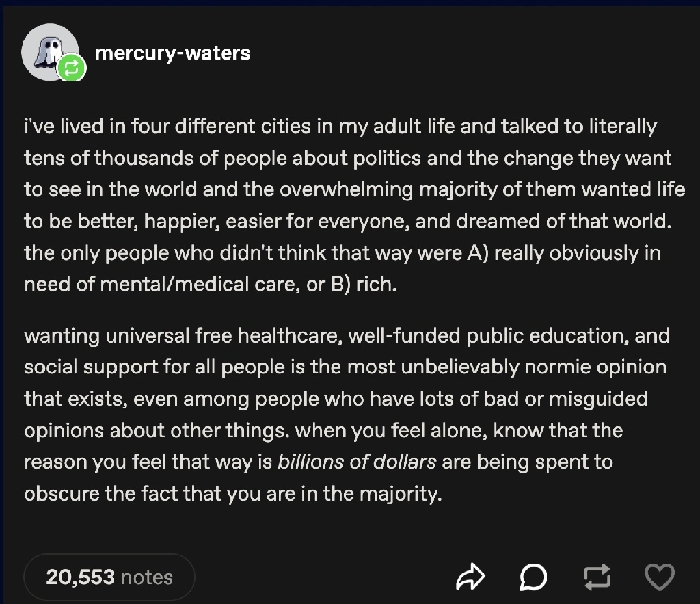Open the 20,553 notes button

pyautogui.click(x=109, y=577)
